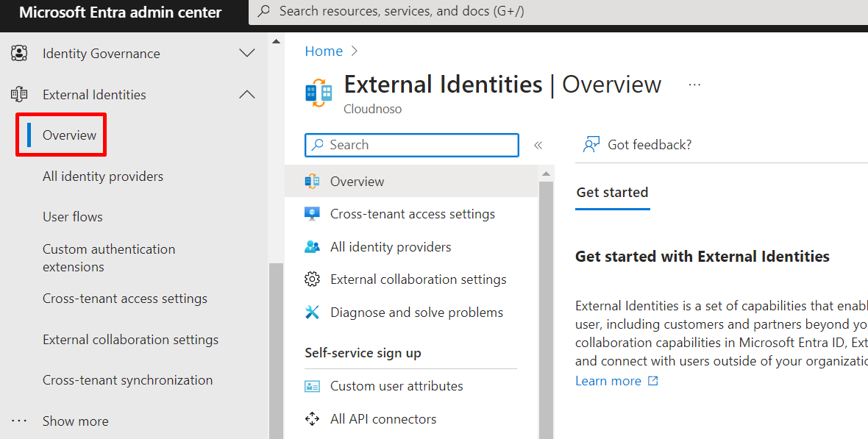Click the Cross-tenant access settings monitor icon
Viewport: 868px width, 439px height.
tap(313, 214)
